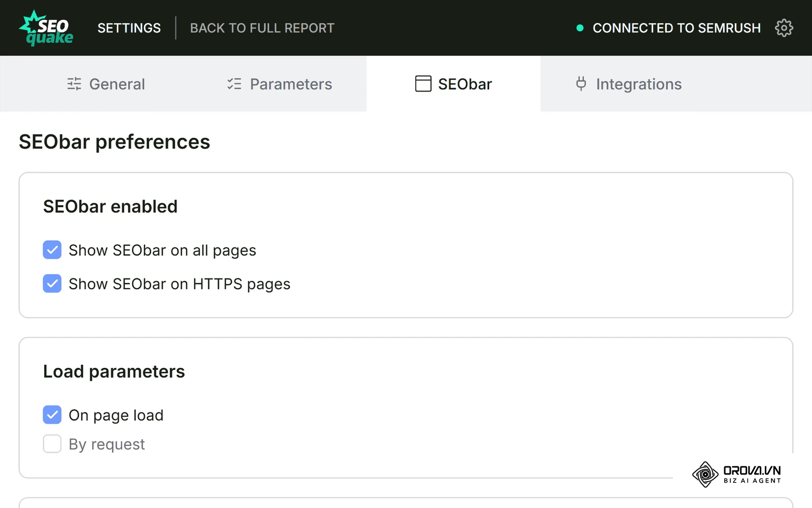812x508 pixels.
Task: Open the Parameters tab
Action: (x=280, y=84)
